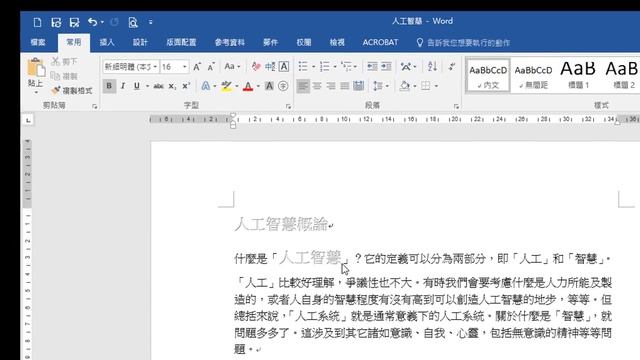This screenshot has height=360, width=640.
Task: Click the red font color button
Action: 248,86
